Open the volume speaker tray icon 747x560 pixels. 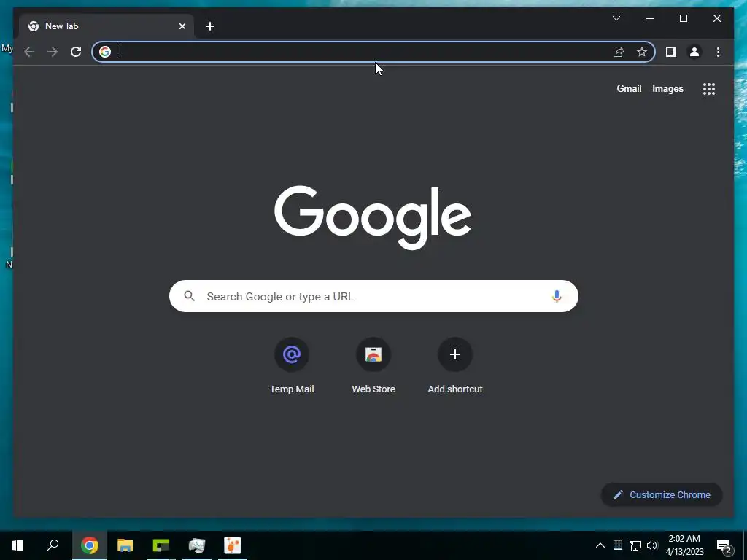652,545
